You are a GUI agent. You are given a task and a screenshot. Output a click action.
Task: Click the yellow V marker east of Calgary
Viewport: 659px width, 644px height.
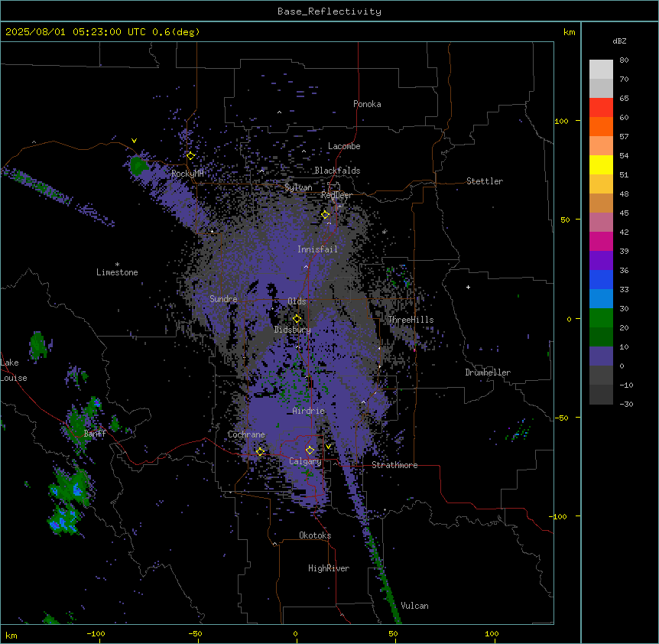[x=328, y=447]
